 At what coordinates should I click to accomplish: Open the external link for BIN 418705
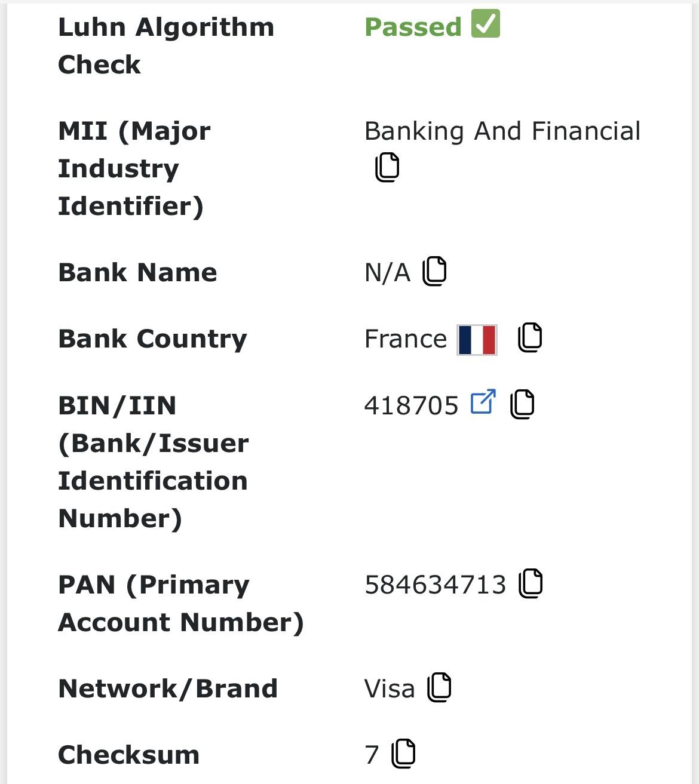[483, 402]
